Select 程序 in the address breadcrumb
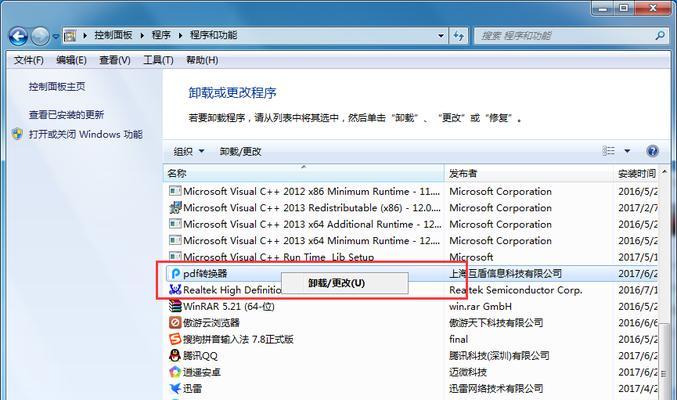 [161, 35]
